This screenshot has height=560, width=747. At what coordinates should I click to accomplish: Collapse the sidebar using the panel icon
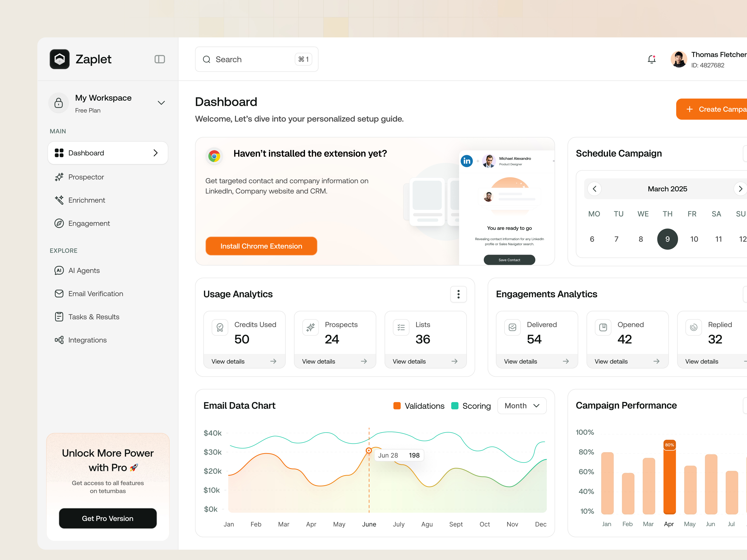click(x=159, y=59)
